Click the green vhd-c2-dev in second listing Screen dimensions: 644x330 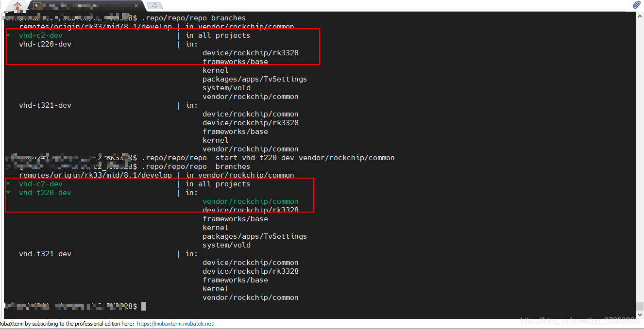(x=41, y=184)
